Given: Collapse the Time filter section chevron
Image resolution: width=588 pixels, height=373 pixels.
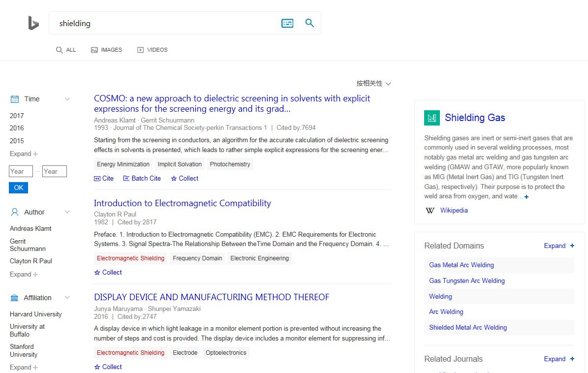Looking at the screenshot, I should tap(67, 99).
